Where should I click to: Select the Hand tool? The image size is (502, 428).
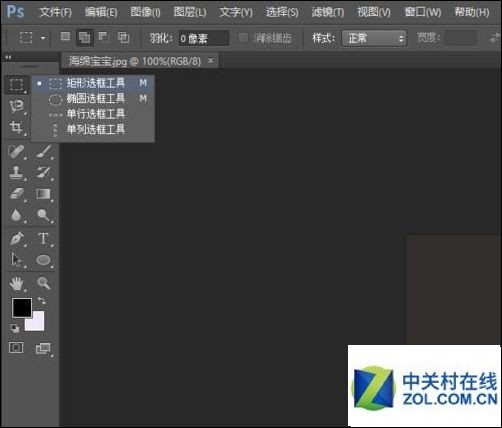click(x=16, y=283)
